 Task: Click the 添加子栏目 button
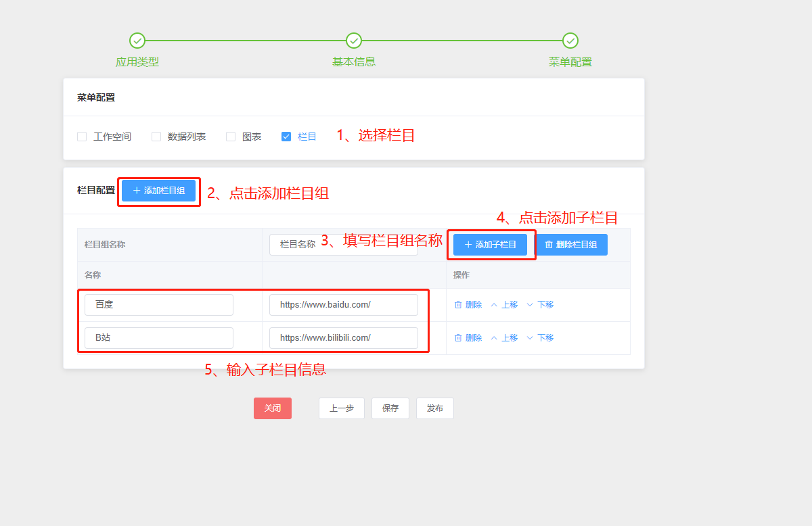490,245
